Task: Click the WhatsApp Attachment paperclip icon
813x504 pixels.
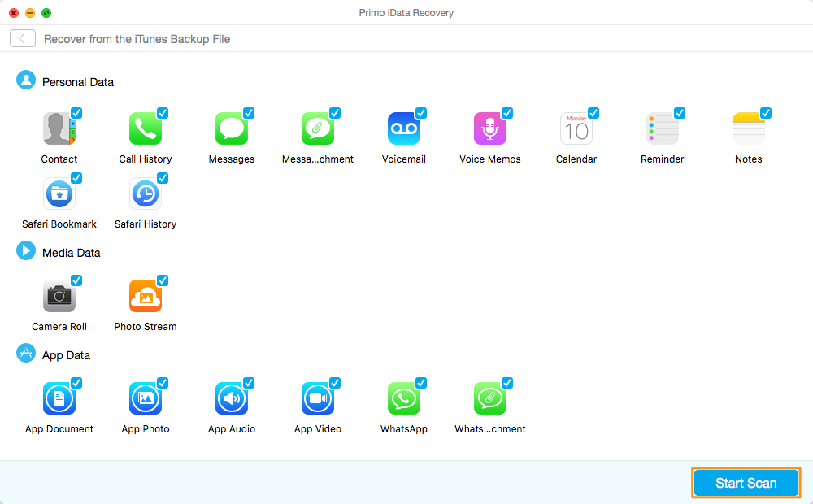Action: click(x=489, y=398)
